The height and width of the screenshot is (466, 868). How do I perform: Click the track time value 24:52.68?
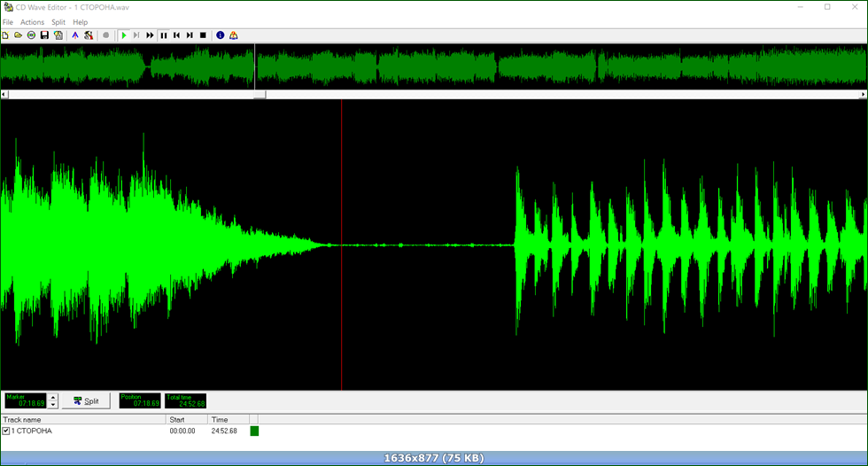(223, 431)
